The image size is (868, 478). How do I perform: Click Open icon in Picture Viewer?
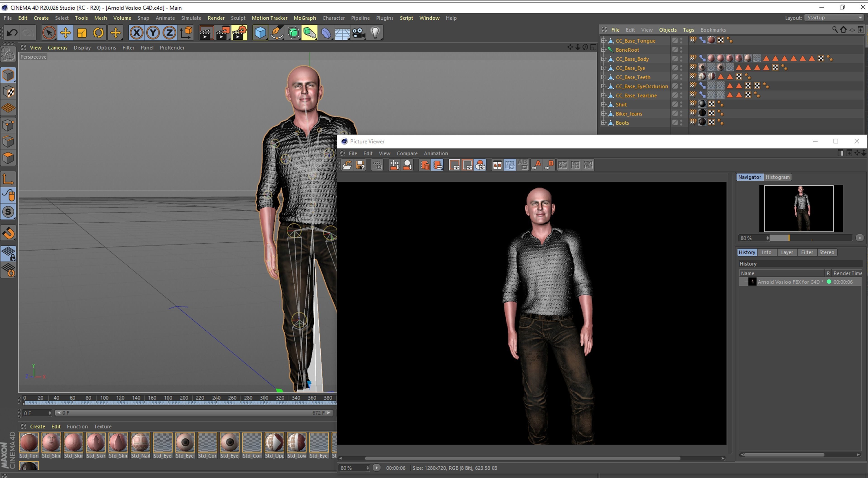347,165
